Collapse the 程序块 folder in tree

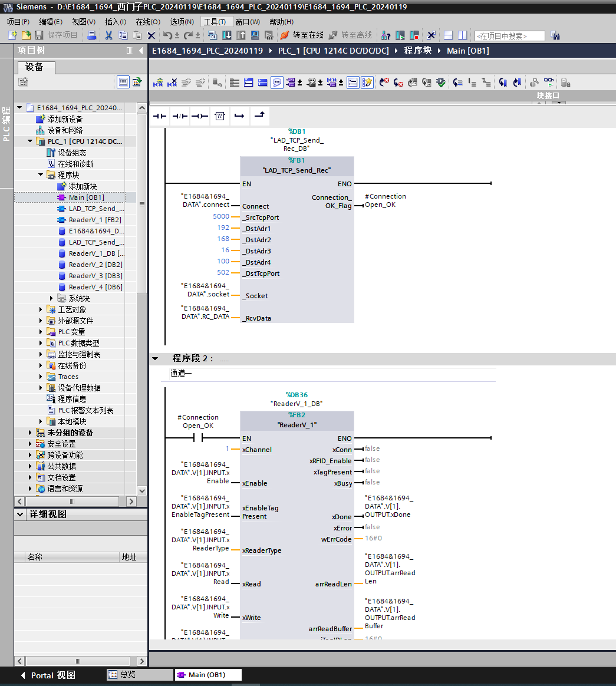click(41, 175)
